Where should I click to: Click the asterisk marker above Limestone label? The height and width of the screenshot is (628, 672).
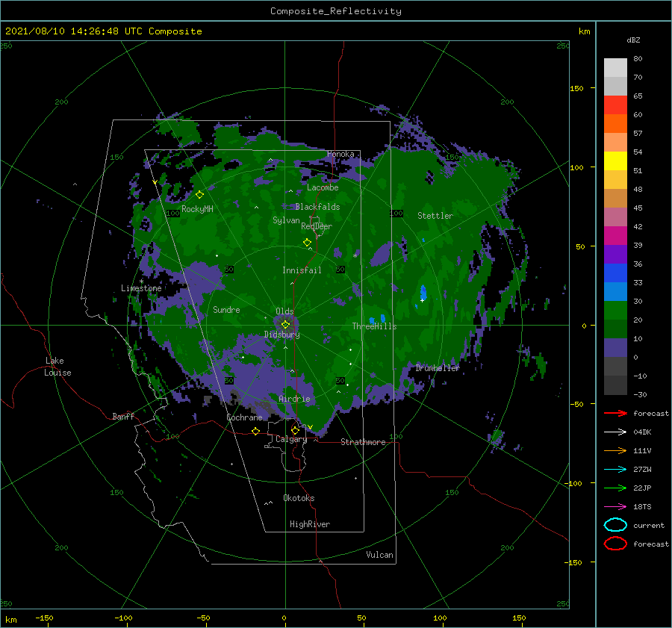pos(141,282)
